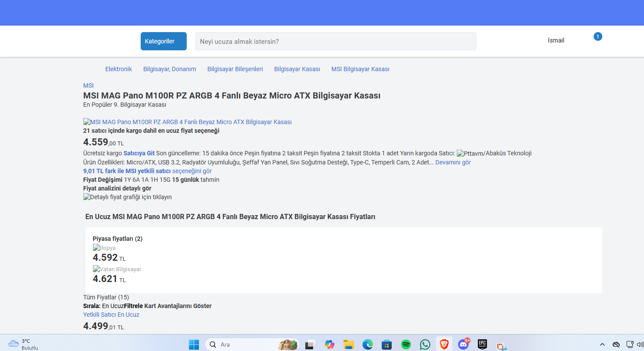
Task: Launch Copilot from the taskbar
Action: [330, 344]
